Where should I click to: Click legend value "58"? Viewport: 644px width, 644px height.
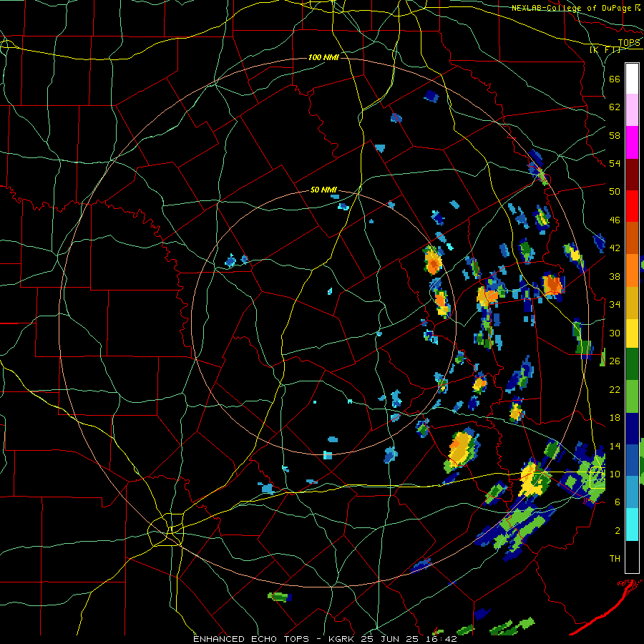(615, 135)
